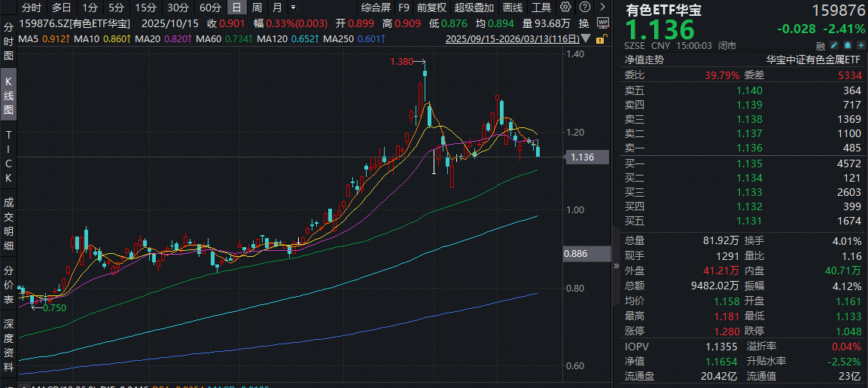
Task: Click the 超级叠加 overlay button
Action: 474,8
